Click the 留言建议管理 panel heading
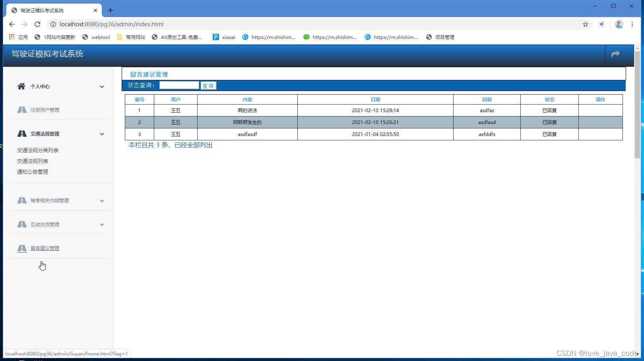This screenshot has height=361, width=644. (149, 74)
